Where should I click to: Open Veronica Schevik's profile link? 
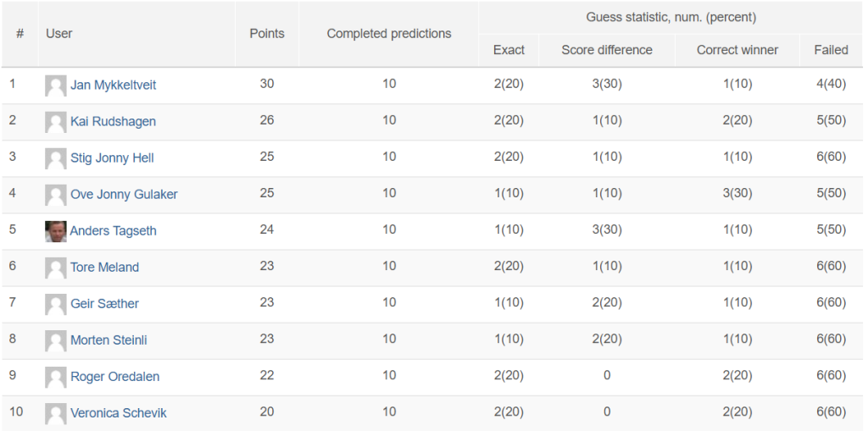pyautogui.click(x=119, y=413)
